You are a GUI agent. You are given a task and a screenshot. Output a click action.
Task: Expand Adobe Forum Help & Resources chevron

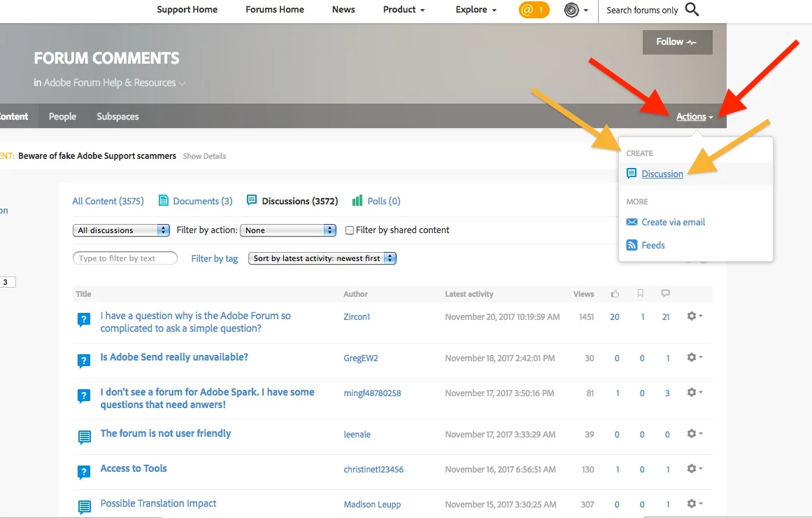point(182,83)
